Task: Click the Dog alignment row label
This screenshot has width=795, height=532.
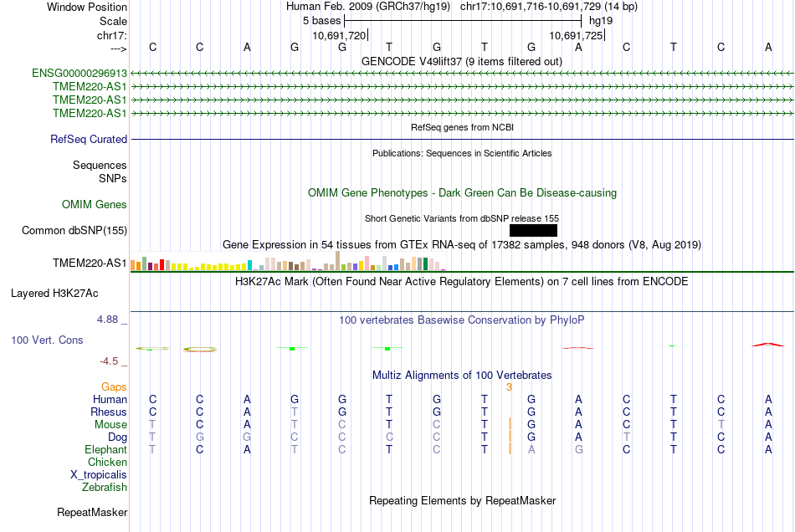Action: [x=117, y=437]
